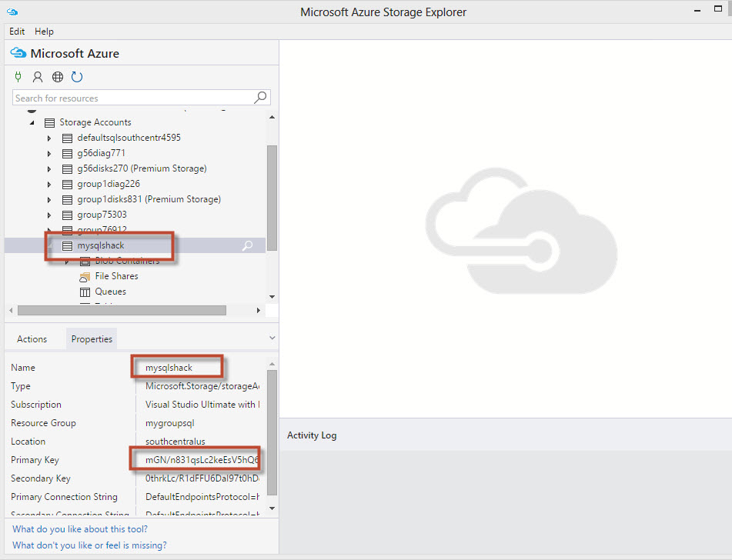Collapse the Storage Accounts tree node
Screen dimensions: 732x560
[32, 123]
